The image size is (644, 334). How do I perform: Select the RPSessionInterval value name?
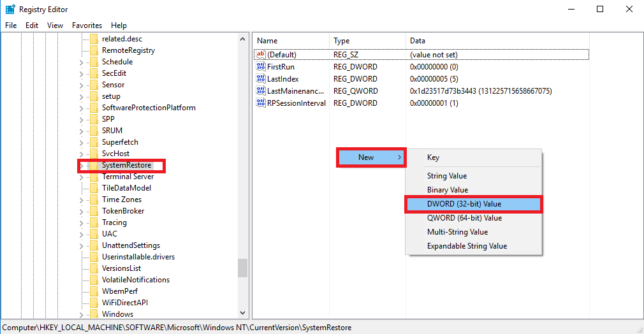296,103
